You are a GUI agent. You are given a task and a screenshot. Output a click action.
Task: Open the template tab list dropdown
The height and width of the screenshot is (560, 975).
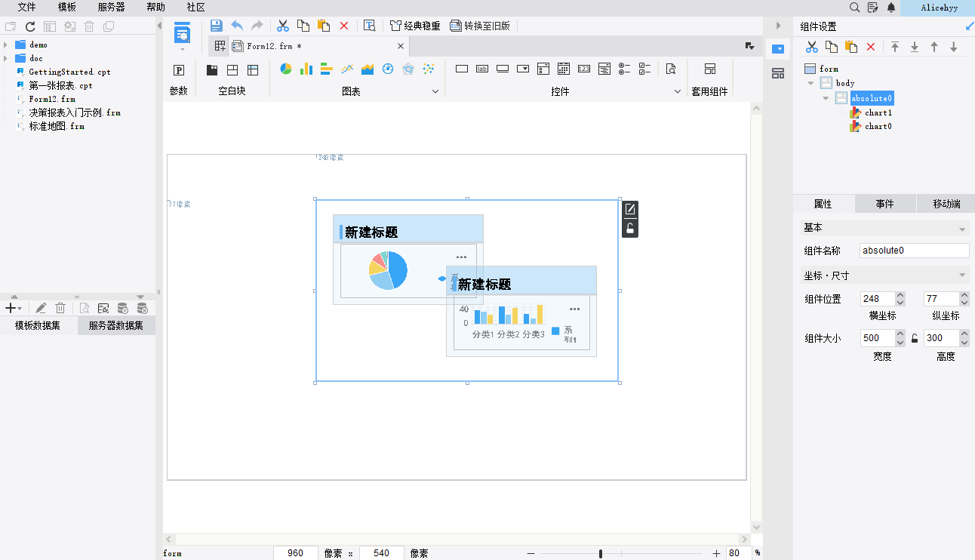(x=750, y=46)
